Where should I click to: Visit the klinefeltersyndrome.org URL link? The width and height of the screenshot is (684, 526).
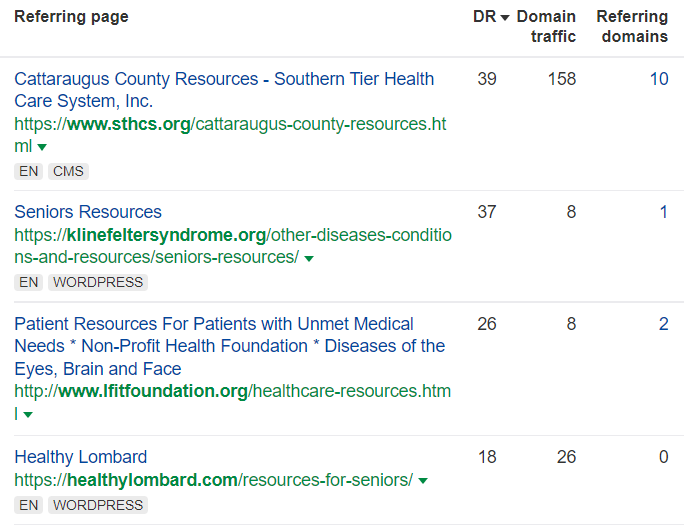click(x=232, y=235)
